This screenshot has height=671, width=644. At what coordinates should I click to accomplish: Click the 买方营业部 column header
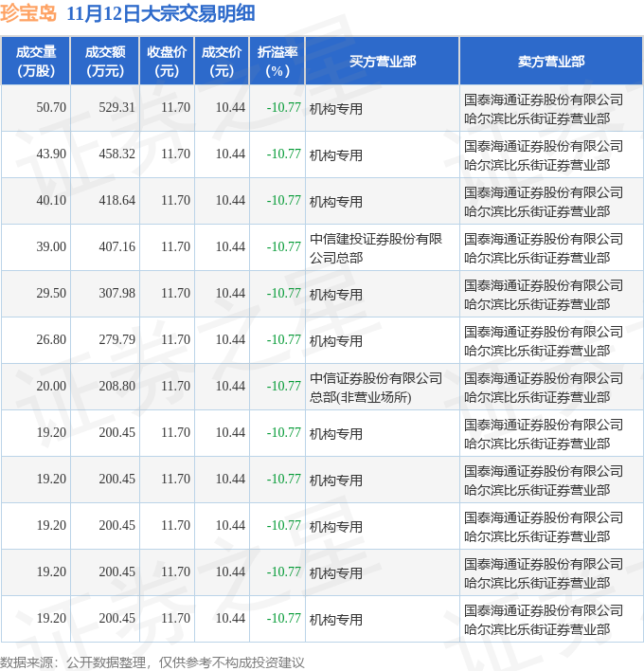click(x=382, y=61)
